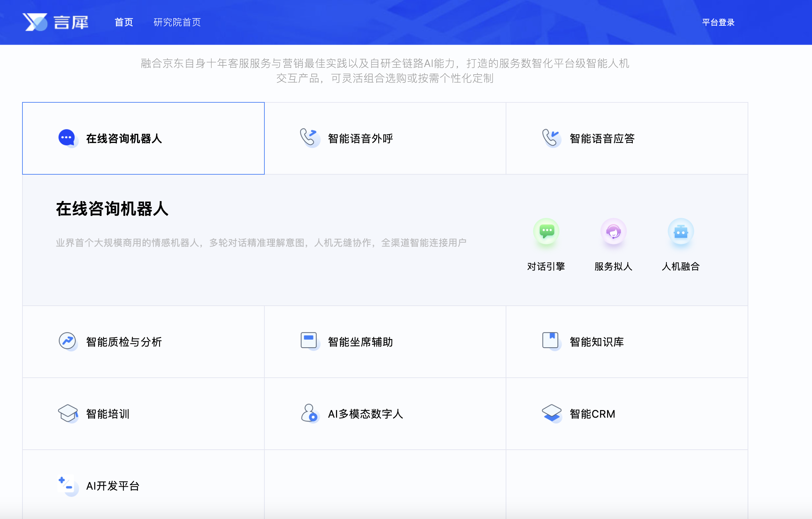Click 平台登录 login link

coord(718,22)
